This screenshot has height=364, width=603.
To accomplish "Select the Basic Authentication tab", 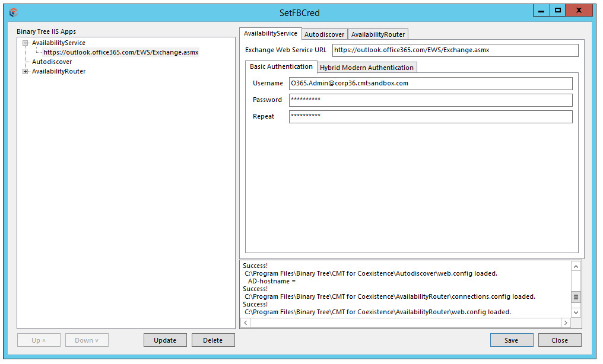I will pyautogui.click(x=281, y=66).
